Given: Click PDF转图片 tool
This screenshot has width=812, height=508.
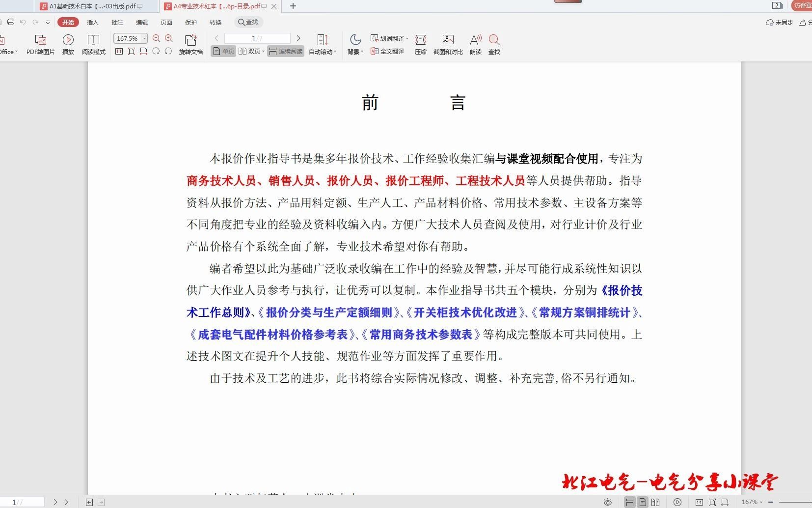Looking at the screenshot, I should tap(41, 44).
